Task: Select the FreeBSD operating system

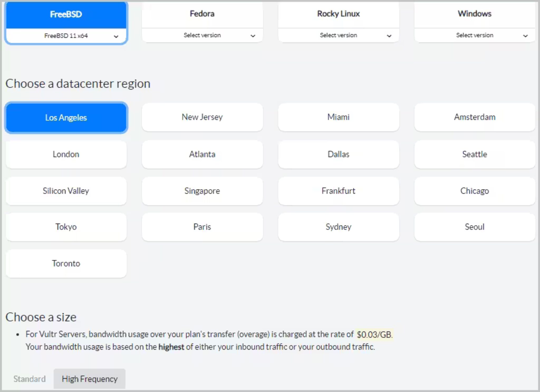Action: coord(66,14)
